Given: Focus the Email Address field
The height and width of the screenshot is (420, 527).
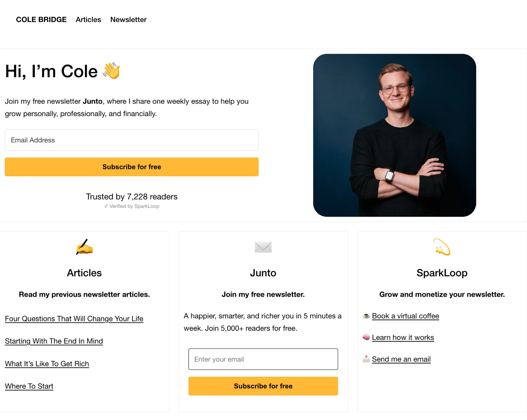Looking at the screenshot, I should tap(132, 140).
